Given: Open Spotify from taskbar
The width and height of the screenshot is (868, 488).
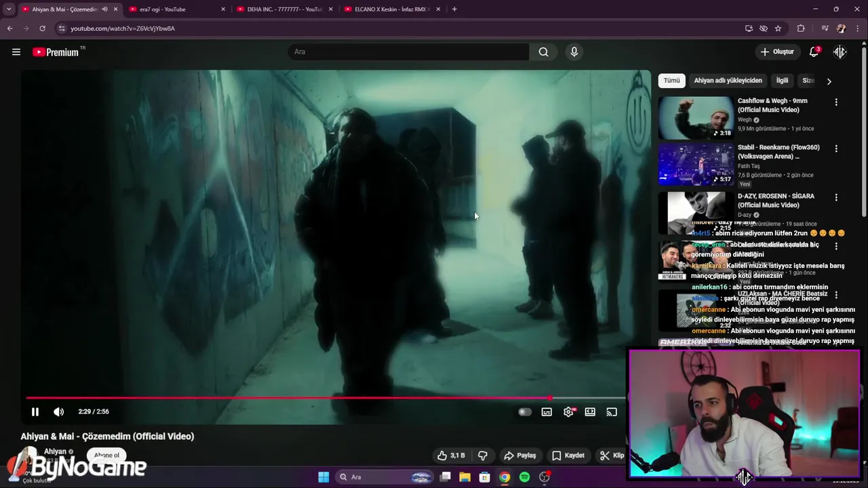Looking at the screenshot, I should [524, 477].
